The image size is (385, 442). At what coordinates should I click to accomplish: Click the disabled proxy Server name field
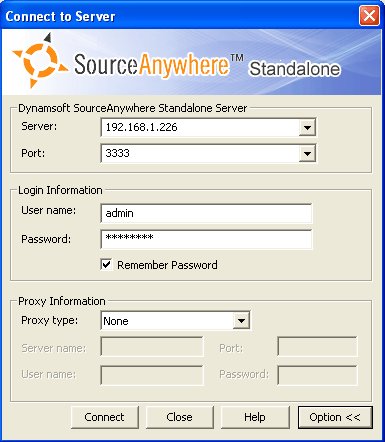coord(152,347)
